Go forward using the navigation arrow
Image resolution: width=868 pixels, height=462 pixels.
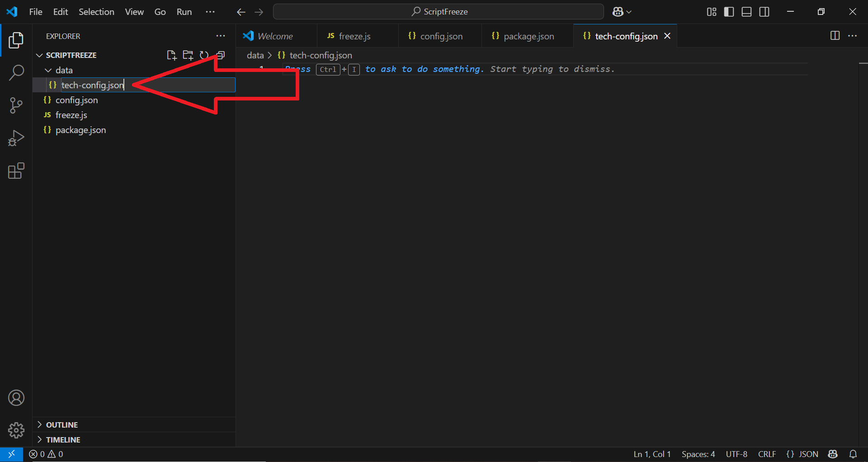259,12
